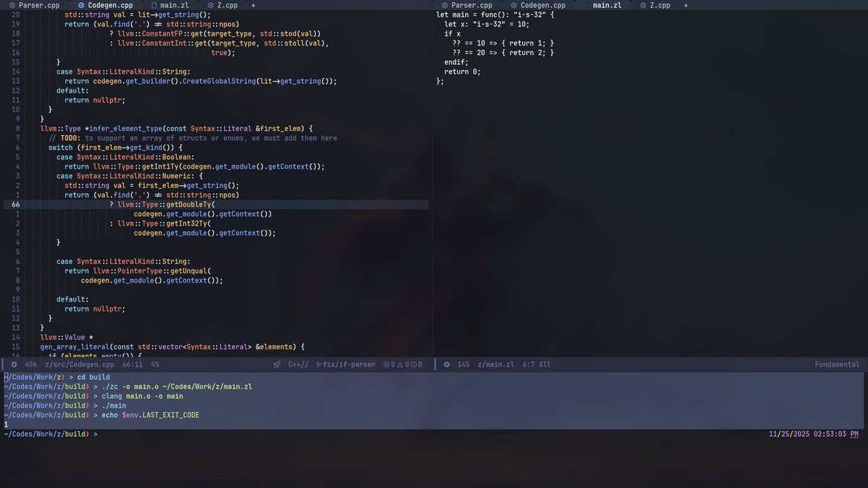Click 'CreateGlobalString' call in the code
The width and height of the screenshot is (868, 488).
tap(218, 81)
